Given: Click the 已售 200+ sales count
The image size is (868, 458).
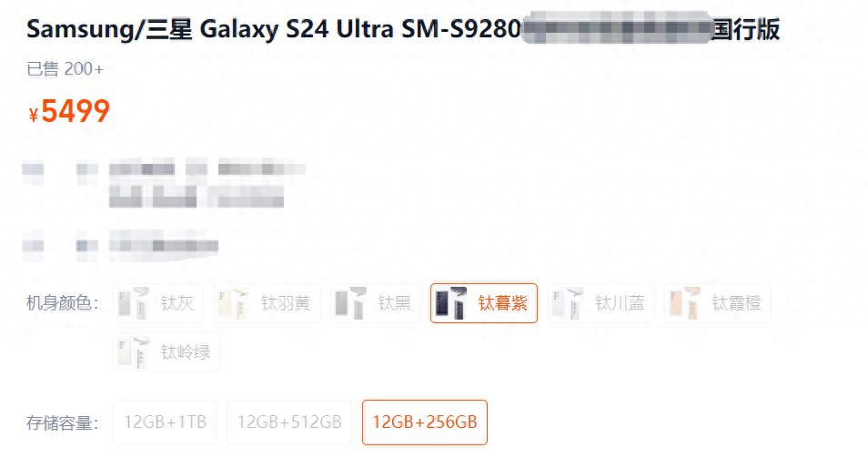Looking at the screenshot, I should point(65,68).
